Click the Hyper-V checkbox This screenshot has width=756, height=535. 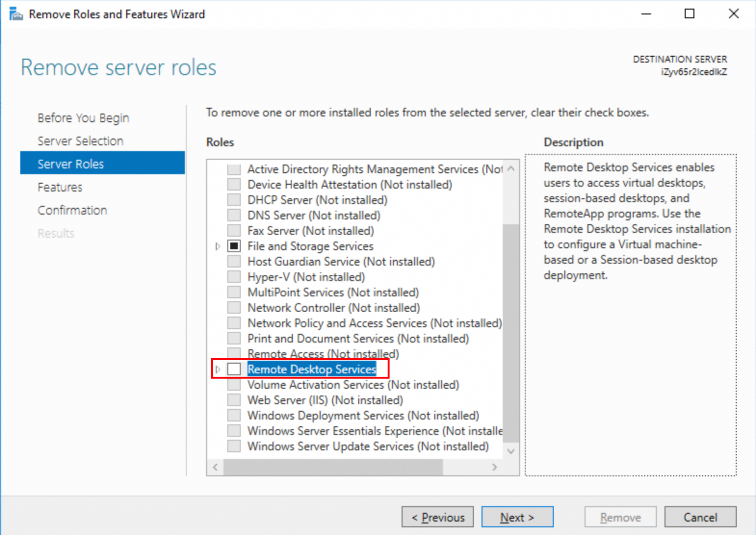click(x=234, y=277)
